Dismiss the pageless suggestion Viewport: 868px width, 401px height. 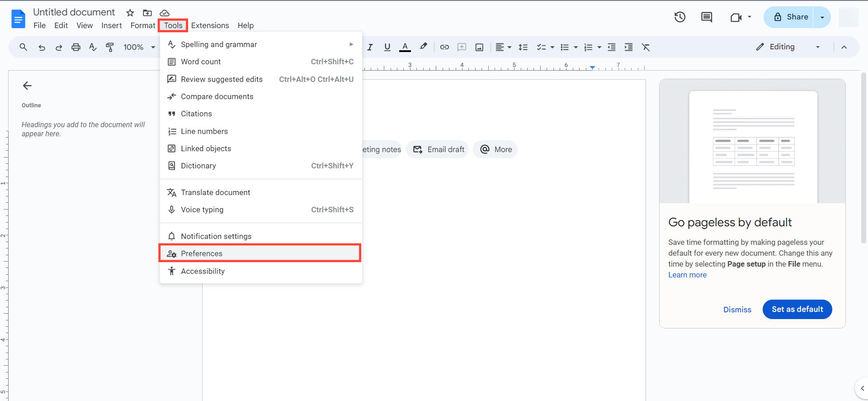(x=737, y=310)
